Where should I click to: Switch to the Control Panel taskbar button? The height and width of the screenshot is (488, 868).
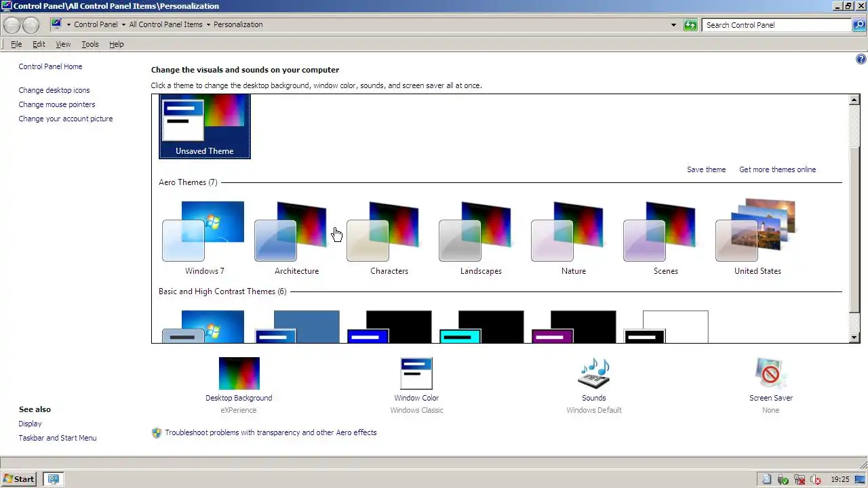[x=54, y=479]
